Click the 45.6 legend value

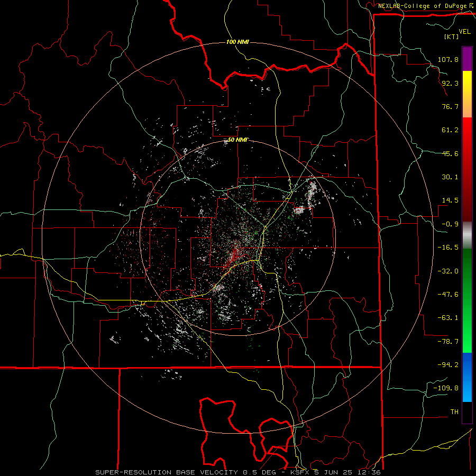(450, 153)
